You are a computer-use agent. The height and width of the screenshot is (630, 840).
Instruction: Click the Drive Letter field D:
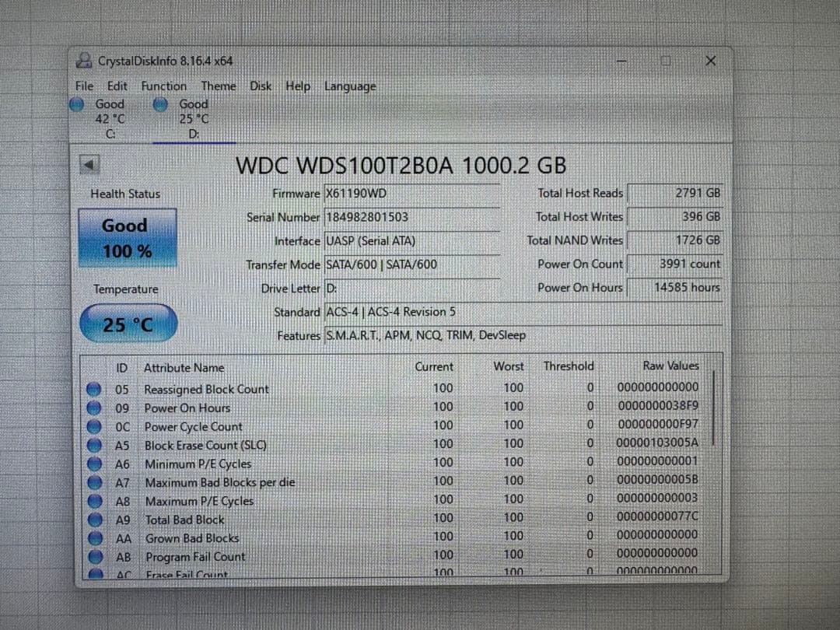[411, 289]
